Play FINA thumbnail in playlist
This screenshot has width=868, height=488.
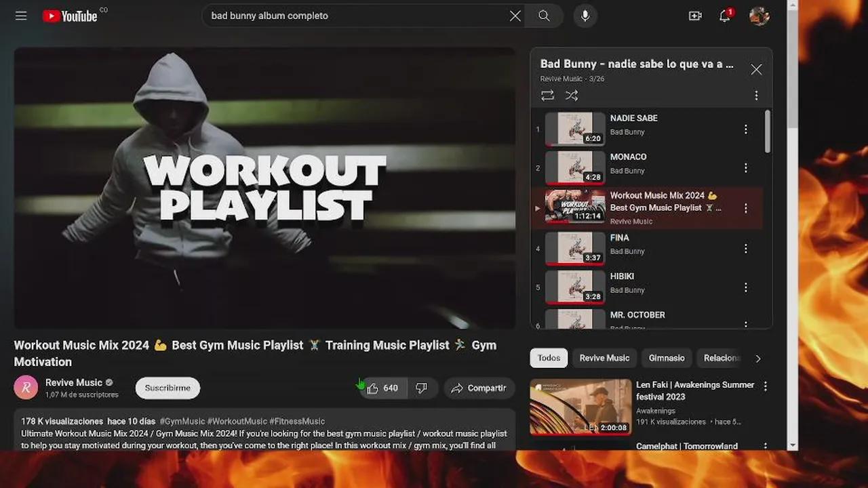(x=575, y=249)
